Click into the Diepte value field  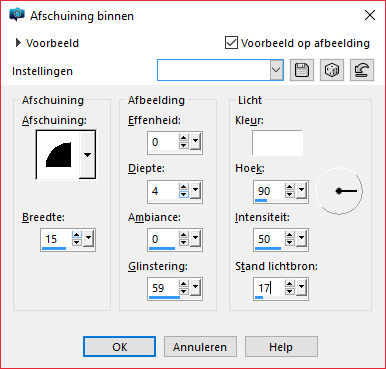pyautogui.click(x=163, y=191)
